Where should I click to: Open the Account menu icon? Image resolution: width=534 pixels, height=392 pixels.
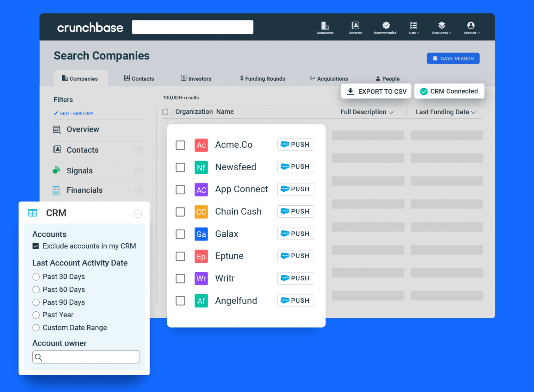pos(471,25)
